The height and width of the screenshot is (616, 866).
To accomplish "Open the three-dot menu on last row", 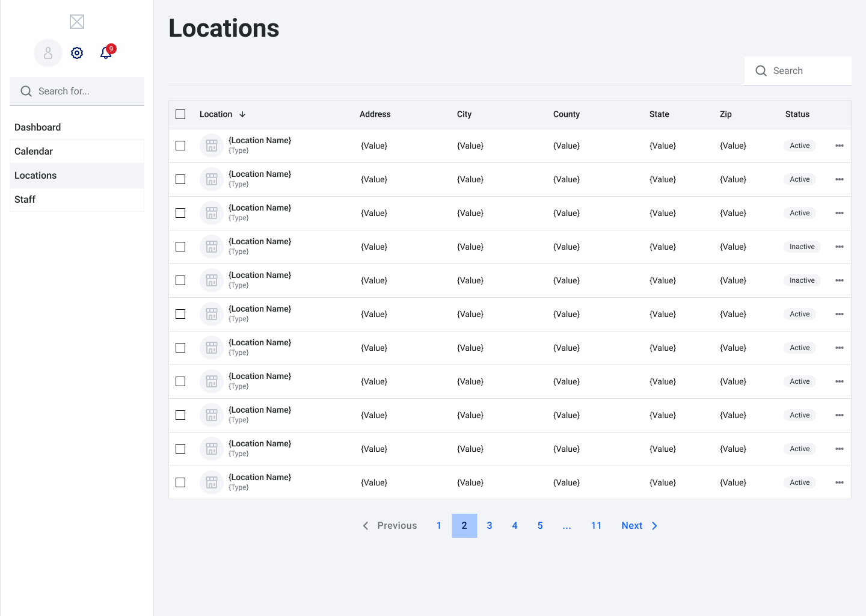I will [x=840, y=482].
